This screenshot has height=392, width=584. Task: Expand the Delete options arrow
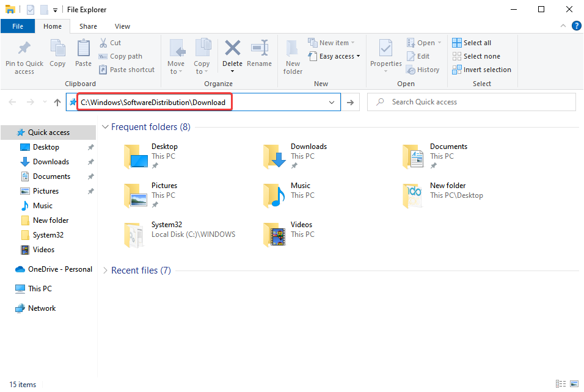pos(232,71)
